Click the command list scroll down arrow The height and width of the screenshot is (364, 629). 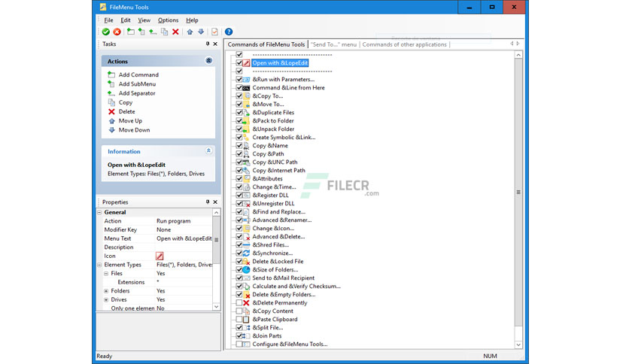point(518,344)
